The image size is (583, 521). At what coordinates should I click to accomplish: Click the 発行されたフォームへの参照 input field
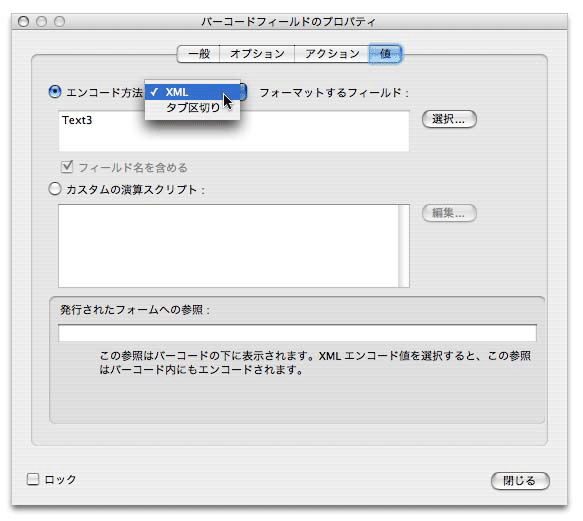click(x=297, y=333)
